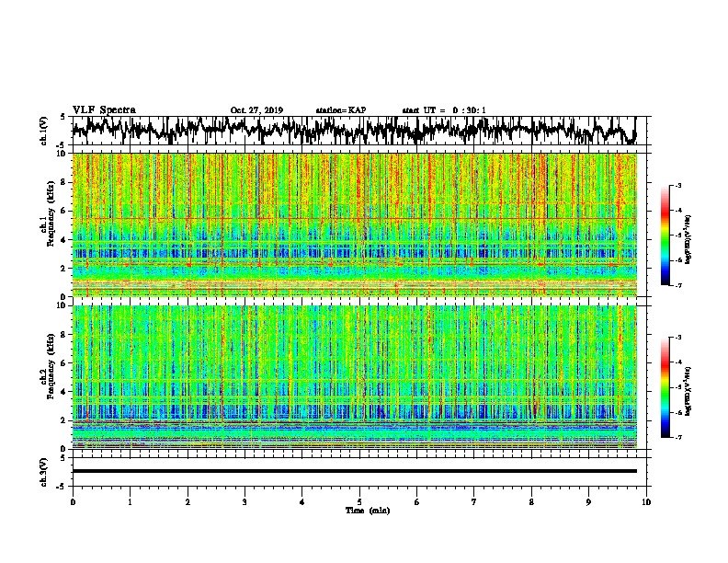Click the ch.1 spectrogram color scale bar
This screenshot has height=563, width=728.
tap(665, 236)
